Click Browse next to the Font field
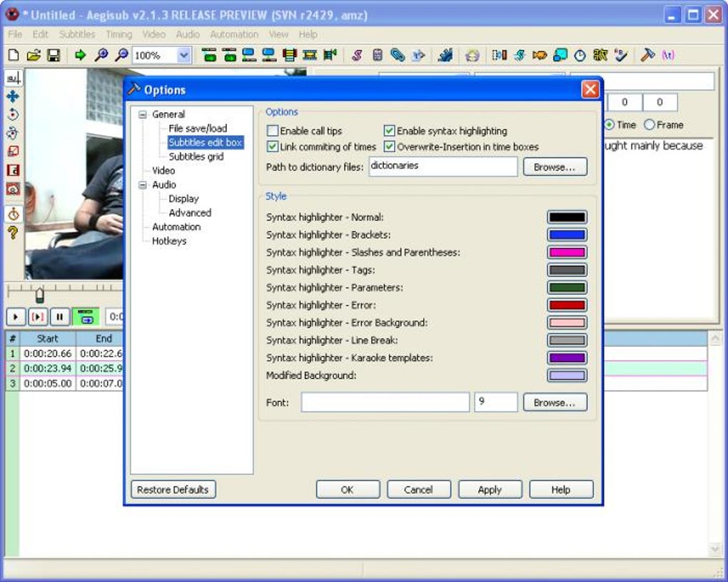 555,402
